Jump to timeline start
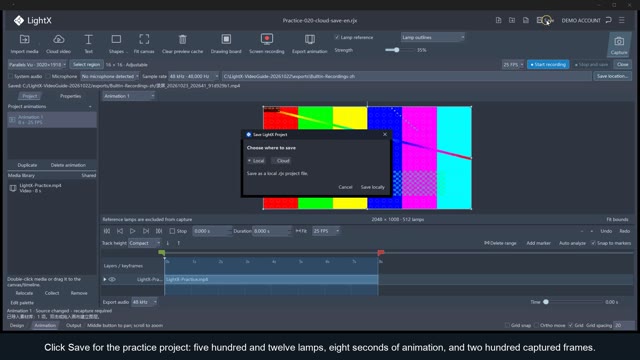This screenshot has width=640, height=360. tap(107, 231)
